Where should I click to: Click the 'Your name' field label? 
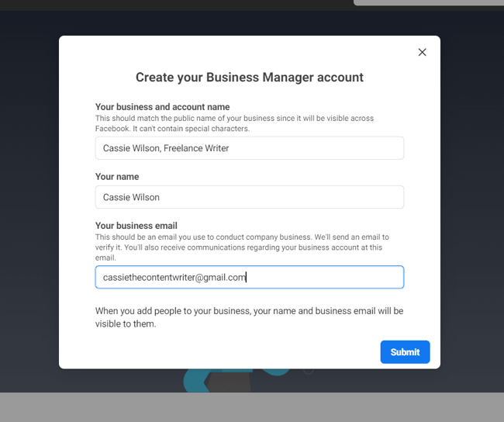[117, 177]
